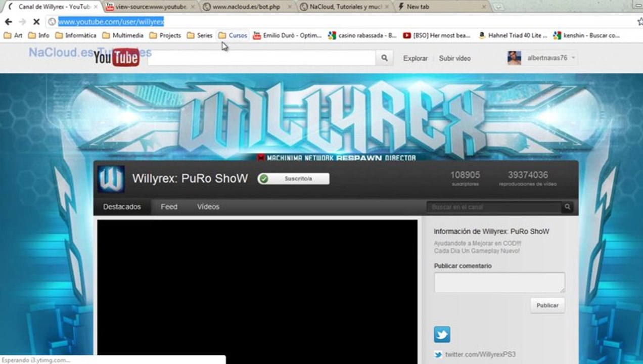The height and width of the screenshot is (364, 643).
Task: Select the Destacados channel tab
Action: (x=122, y=207)
